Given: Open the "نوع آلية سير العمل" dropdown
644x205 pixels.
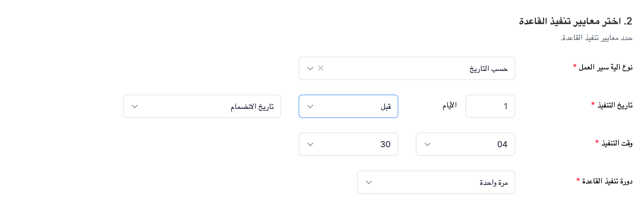Looking at the screenshot, I should 406,68.
